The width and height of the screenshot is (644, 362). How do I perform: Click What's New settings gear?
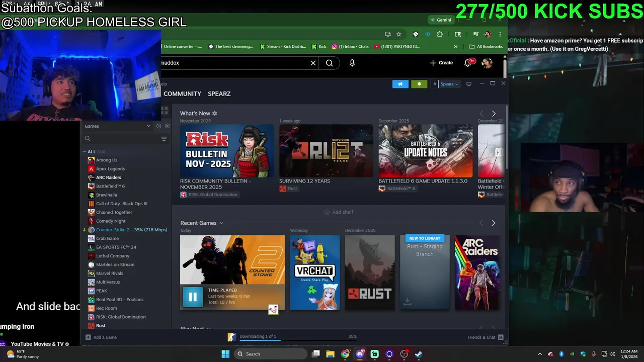(x=215, y=114)
